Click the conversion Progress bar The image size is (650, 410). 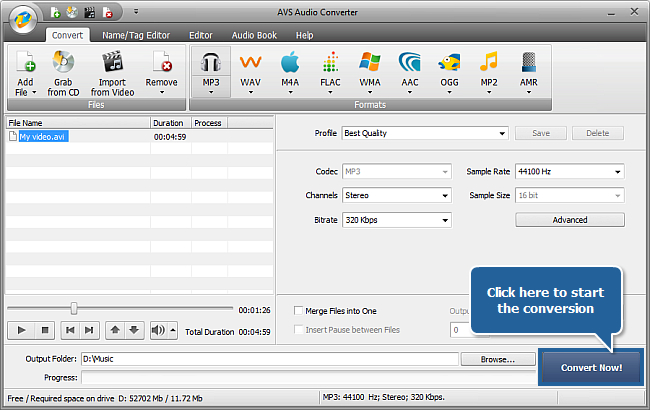[x=309, y=378]
